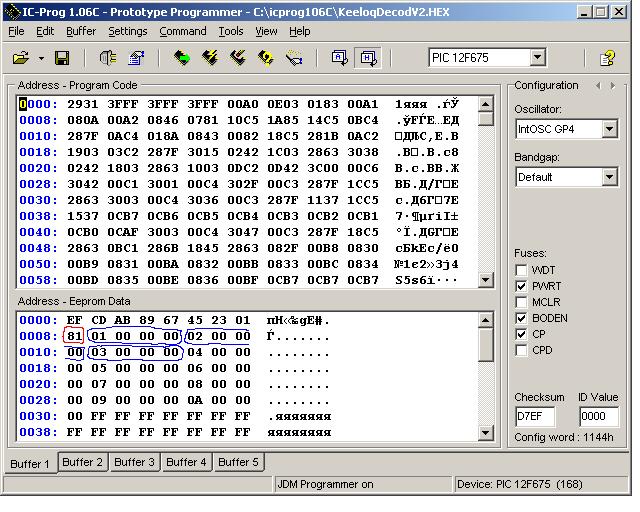Enable the CPD fuse checkbox

click(x=521, y=350)
